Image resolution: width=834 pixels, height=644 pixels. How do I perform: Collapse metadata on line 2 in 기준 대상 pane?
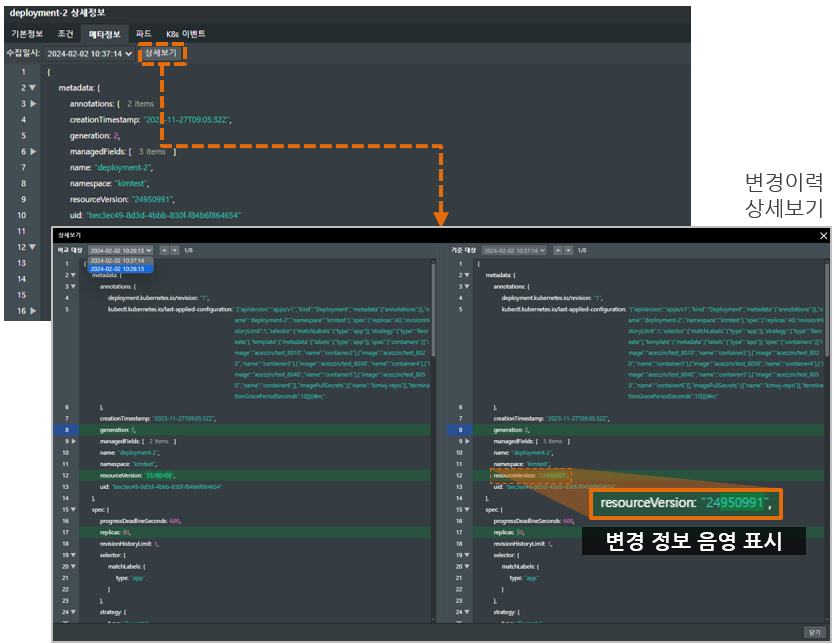pos(467,275)
